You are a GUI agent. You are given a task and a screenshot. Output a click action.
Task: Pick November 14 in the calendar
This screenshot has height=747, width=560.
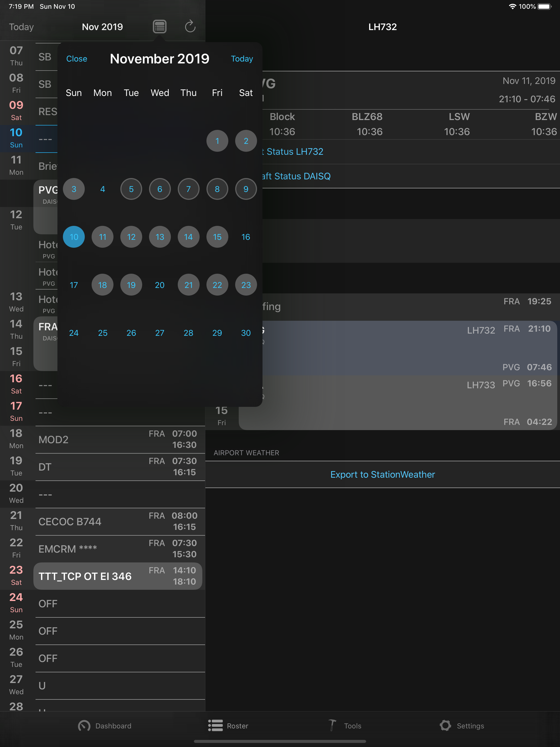pos(188,237)
